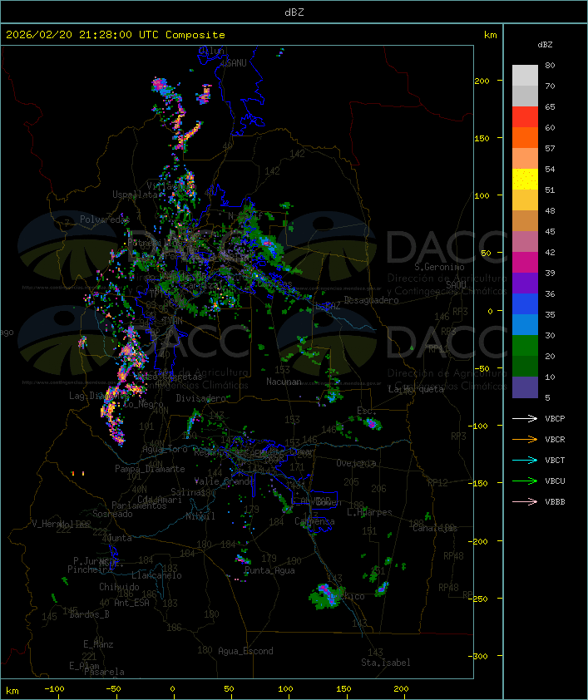Viewport: 588px width, 700px height.
Task: Click the white VBCP arrow icon
Action: [525, 419]
